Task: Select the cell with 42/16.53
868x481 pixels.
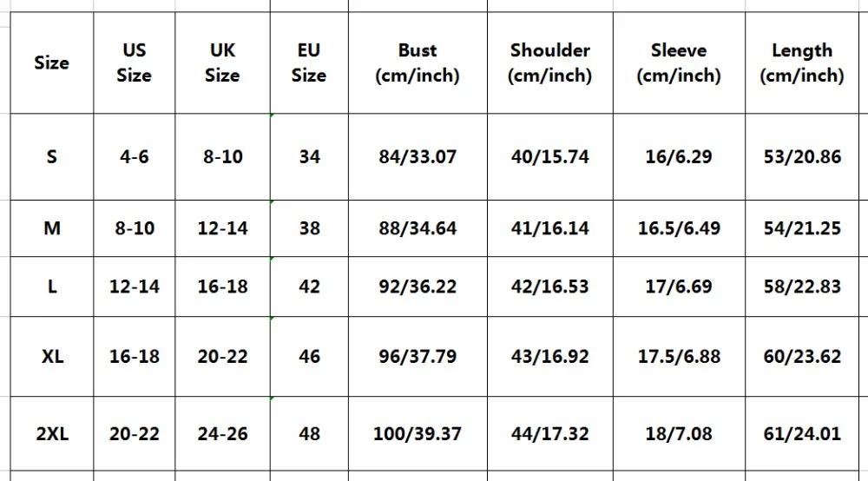Action: 550,287
